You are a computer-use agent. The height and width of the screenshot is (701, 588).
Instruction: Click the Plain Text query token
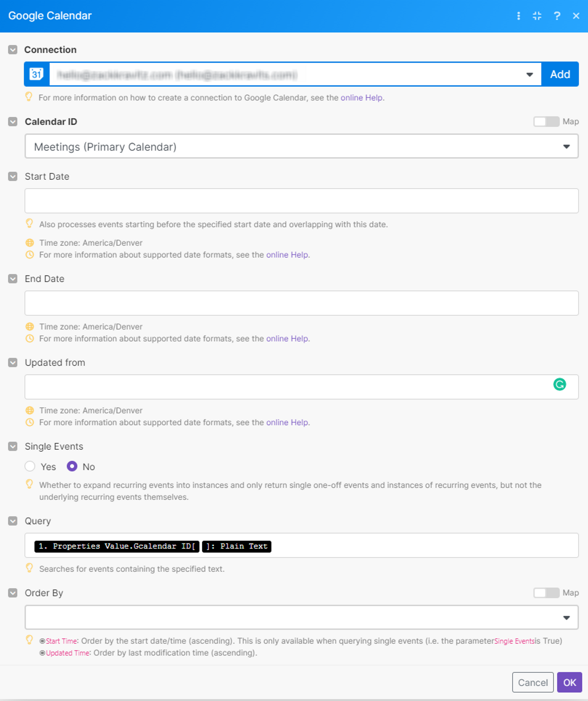point(237,546)
